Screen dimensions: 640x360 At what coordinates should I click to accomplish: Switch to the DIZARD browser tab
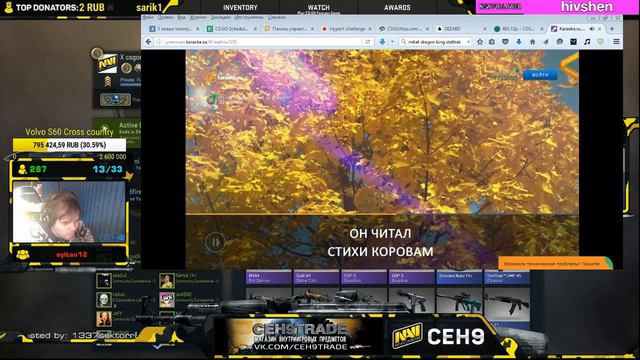coord(461,29)
